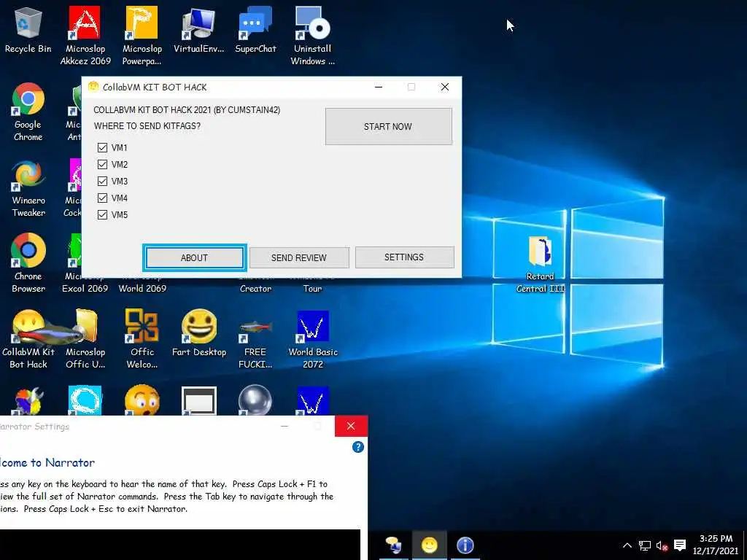747x560 pixels.
Task: Toggle the VM4 checkbox
Action: pos(102,198)
